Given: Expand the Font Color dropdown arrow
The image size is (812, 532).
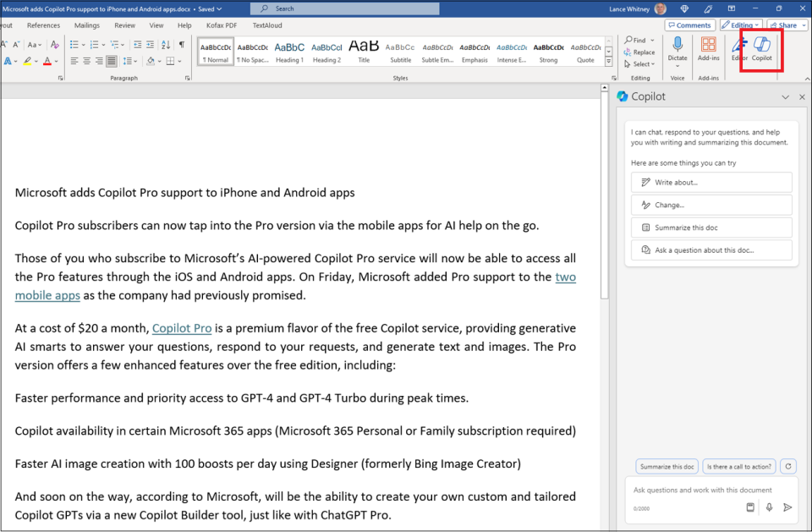Looking at the screenshot, I should (56, 61).
